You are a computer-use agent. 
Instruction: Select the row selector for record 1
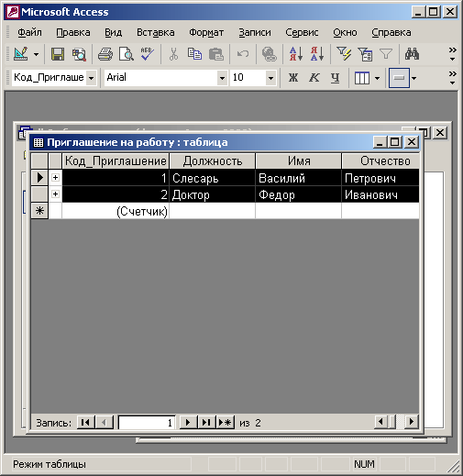39,178
